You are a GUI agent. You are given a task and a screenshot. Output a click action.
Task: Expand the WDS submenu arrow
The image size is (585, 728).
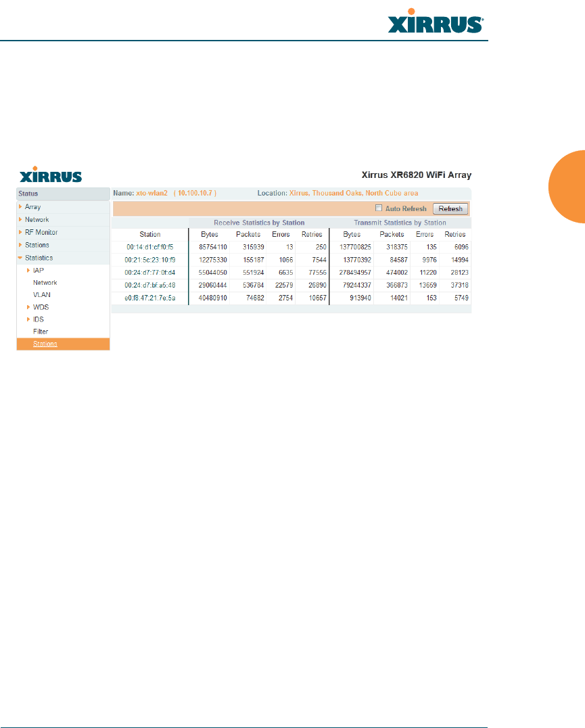[x=28, y=307]
